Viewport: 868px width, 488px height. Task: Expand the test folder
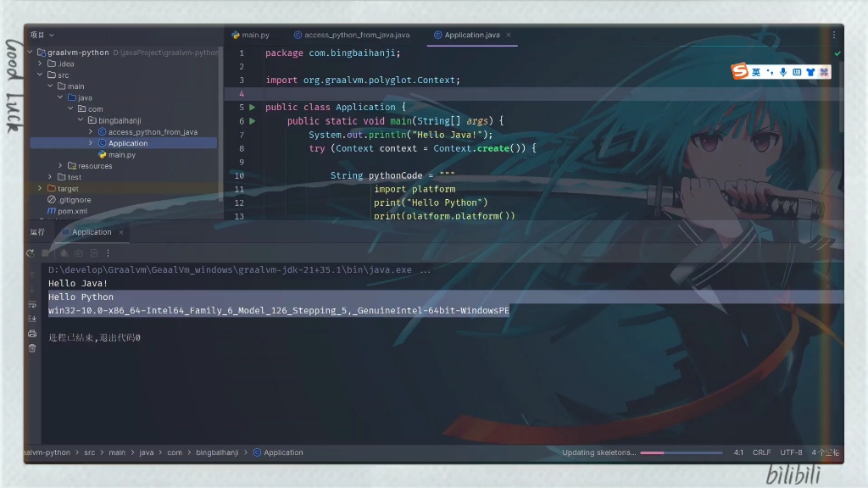click(x=50, y=177)
